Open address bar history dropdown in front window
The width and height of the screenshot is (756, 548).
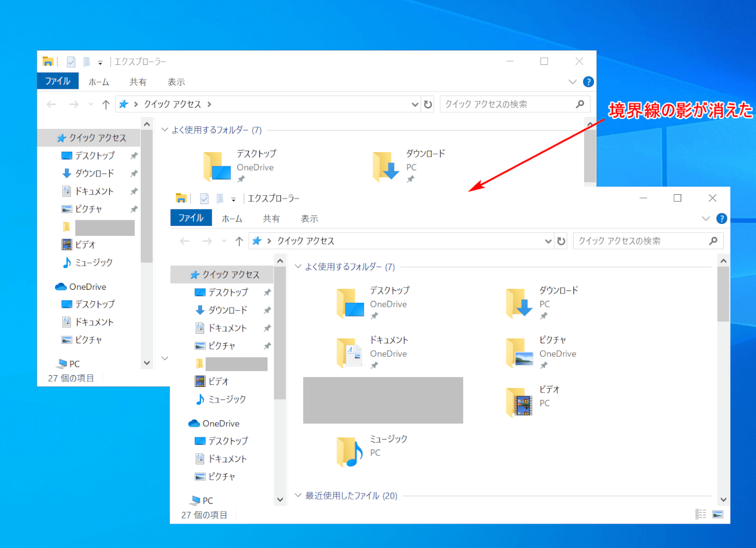(548, 241)
